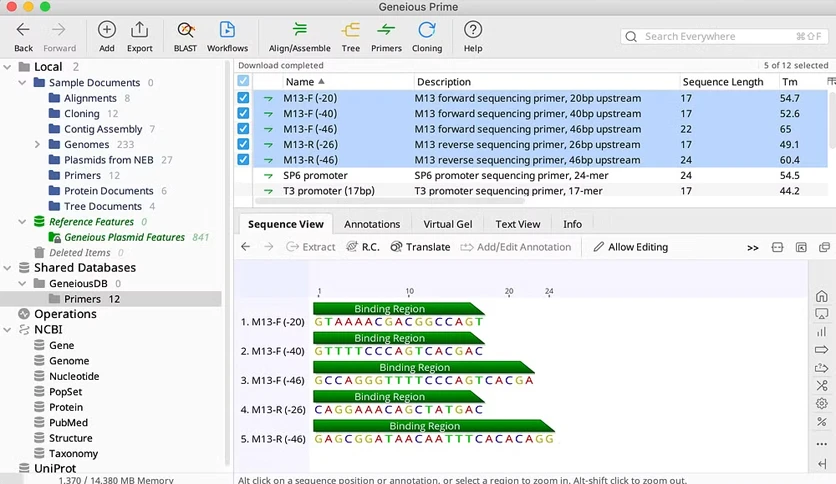
Task: Click the scissors restriction-analysis icon in sidebar
Action: click(822, 385)
